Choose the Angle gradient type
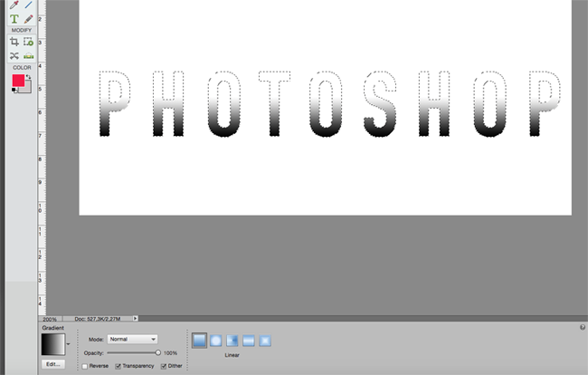588x375 pixels. click(x=232, y=341)
